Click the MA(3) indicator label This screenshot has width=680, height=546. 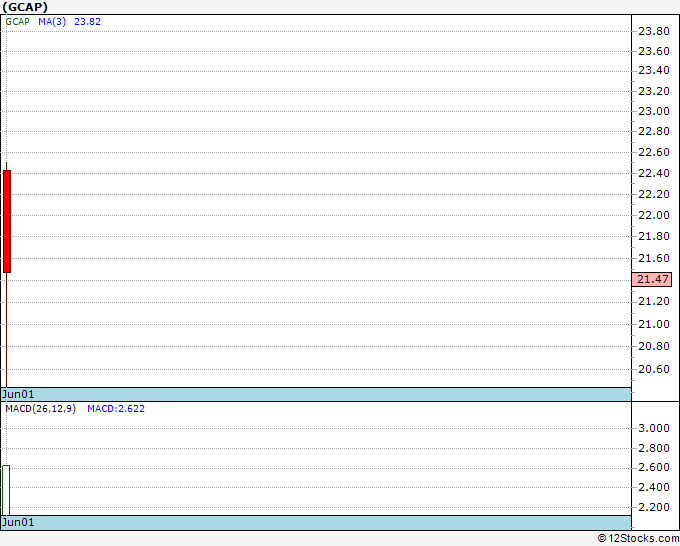click(x=52, y=22)
